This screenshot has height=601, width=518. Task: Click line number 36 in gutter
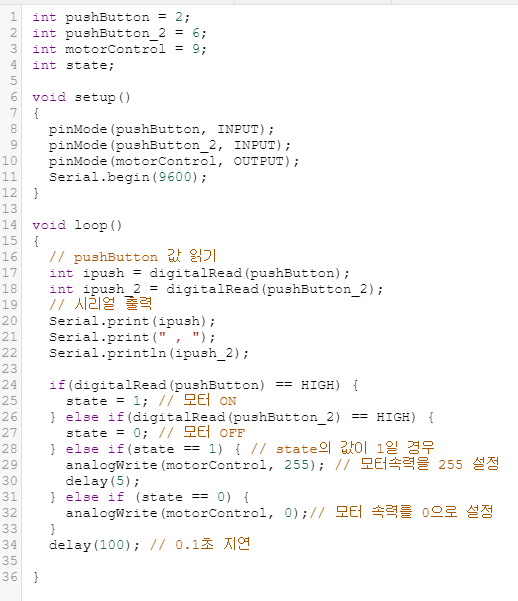pyautogui.click(x=10, y=576)
